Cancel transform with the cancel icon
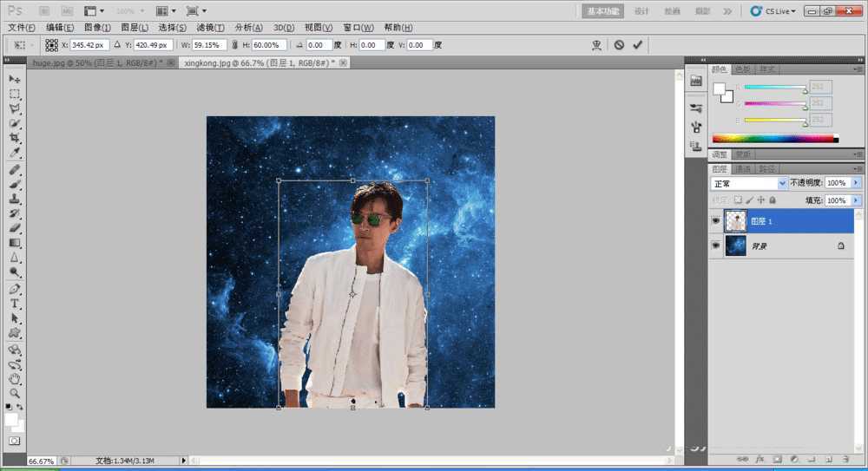 pos(619,44)
